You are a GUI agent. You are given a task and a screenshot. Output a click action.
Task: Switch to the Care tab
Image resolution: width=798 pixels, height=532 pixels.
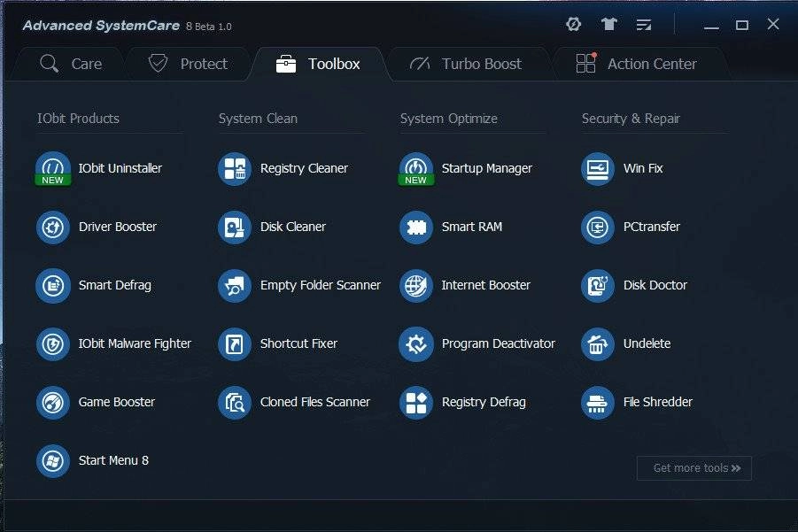pyautogui.click(x=71, y=64)
